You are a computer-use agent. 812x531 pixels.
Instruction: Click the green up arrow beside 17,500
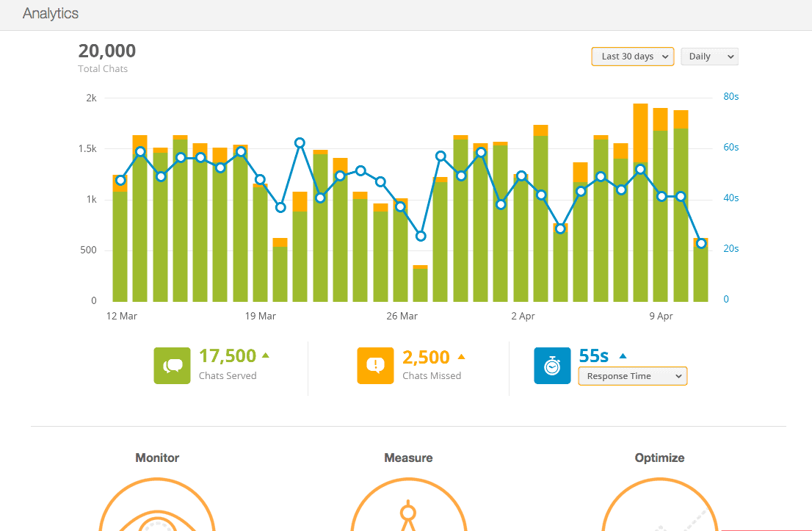(266, 355)
